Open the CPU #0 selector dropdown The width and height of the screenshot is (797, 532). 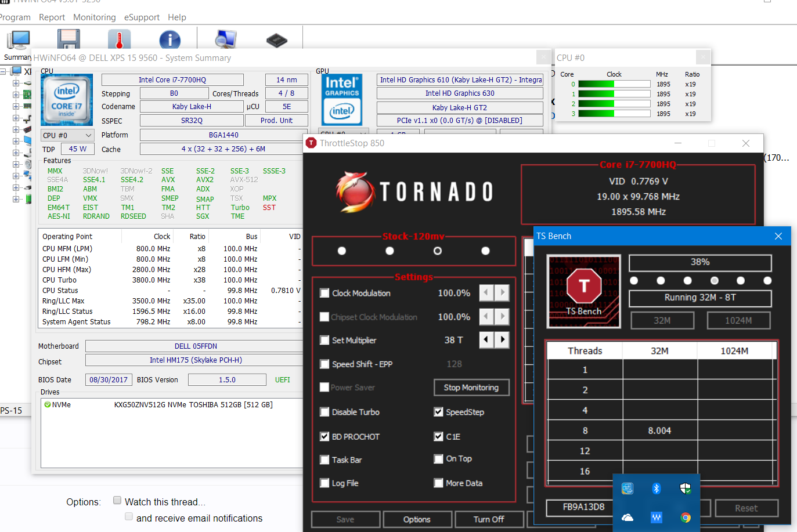[67, 135]
